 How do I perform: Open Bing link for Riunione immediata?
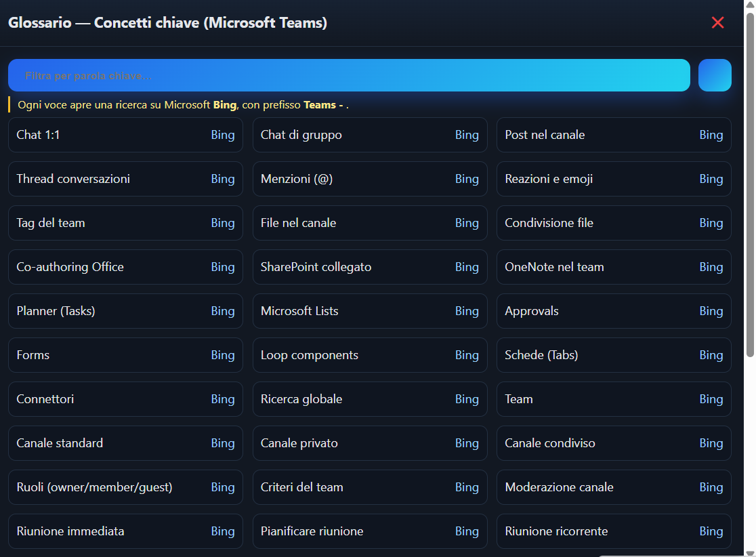(223, 531)
